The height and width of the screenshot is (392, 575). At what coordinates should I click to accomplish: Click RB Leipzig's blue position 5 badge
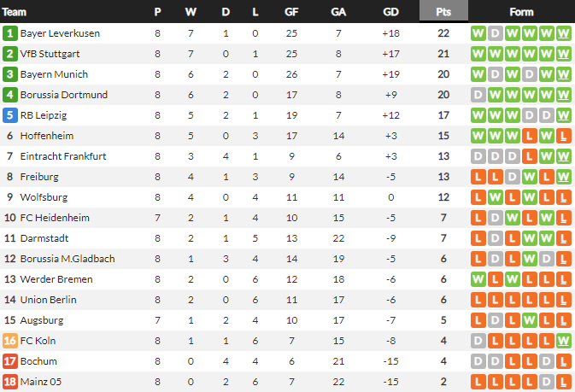coord(10,115)
